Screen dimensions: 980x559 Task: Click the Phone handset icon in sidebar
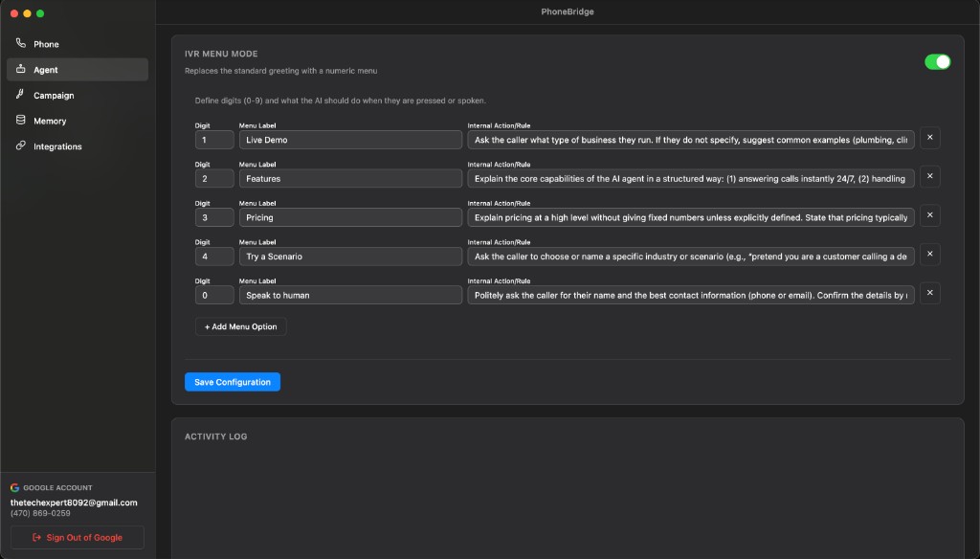pos(21,43)
